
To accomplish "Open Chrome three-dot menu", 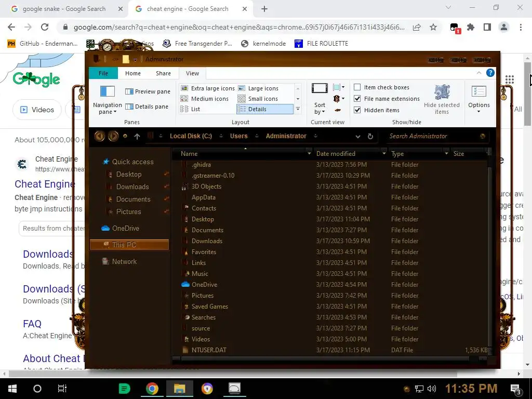I will (521, 27).
